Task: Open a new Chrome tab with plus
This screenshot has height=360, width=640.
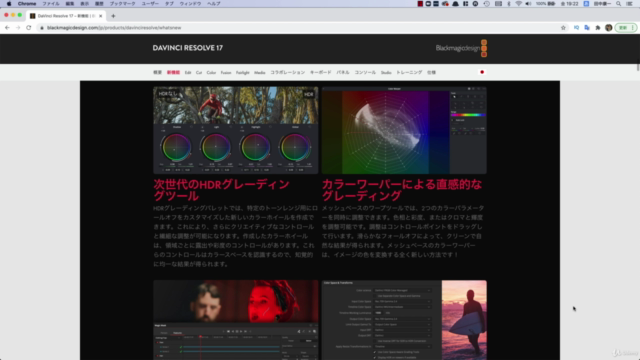Action: (113, 16)
